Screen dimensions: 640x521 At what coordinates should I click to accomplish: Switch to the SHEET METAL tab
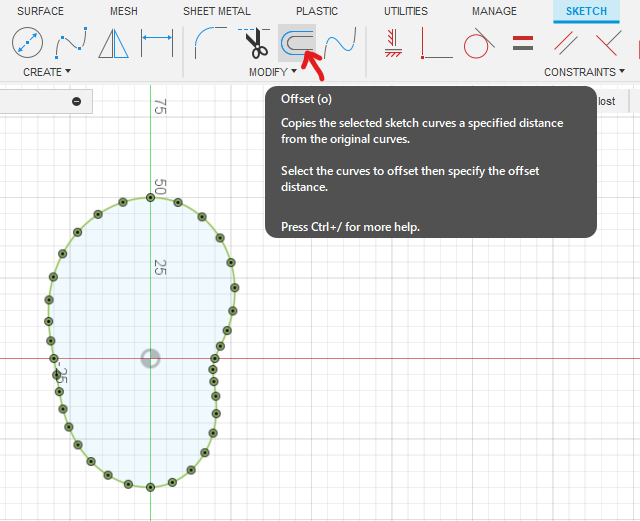coord(217,12)
